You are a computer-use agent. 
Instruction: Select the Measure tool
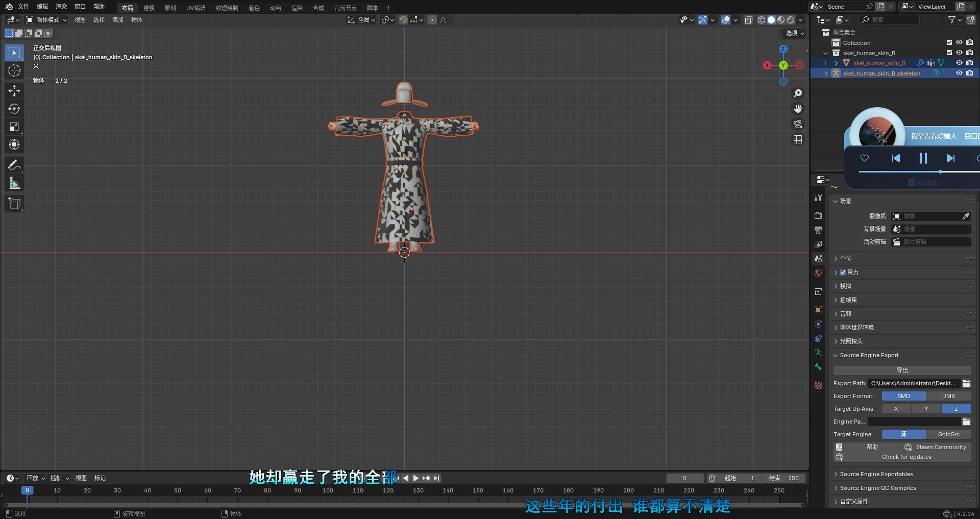click(x=14, y=183)
